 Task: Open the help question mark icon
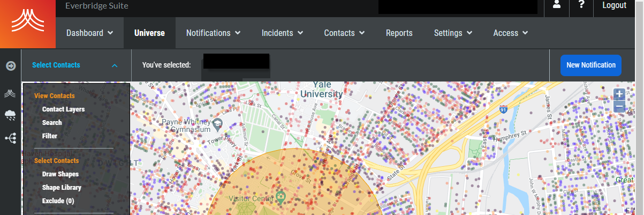(581, 5)
